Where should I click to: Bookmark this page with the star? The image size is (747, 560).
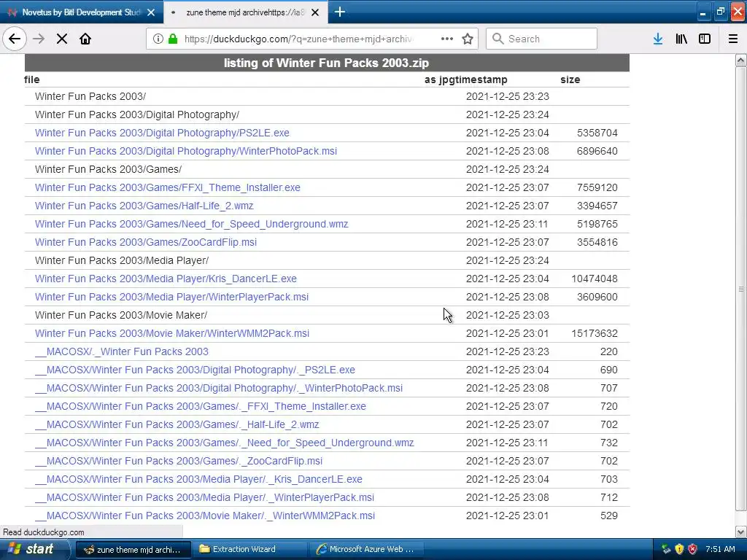click(468, 39)
